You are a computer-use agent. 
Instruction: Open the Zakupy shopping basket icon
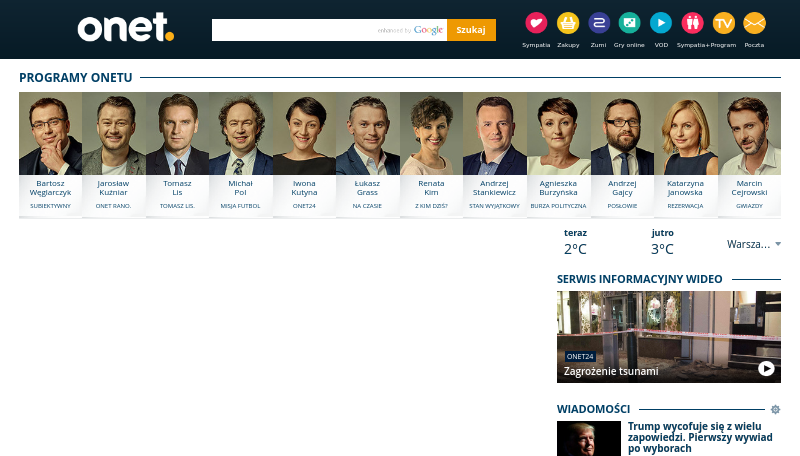click(x=568, y=23)
